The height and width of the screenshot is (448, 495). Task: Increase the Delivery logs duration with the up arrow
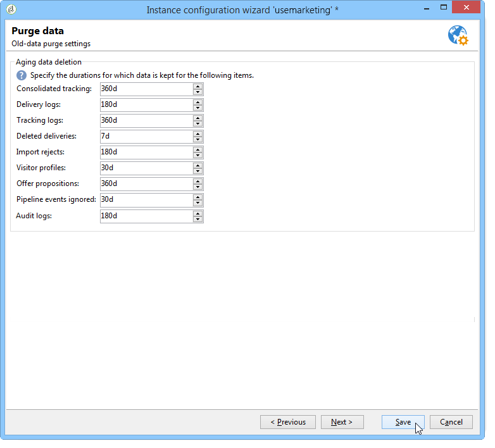(x=198, y=103)
